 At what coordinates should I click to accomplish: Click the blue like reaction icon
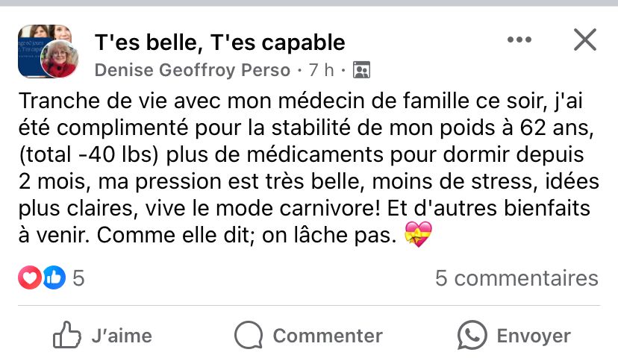53,278
